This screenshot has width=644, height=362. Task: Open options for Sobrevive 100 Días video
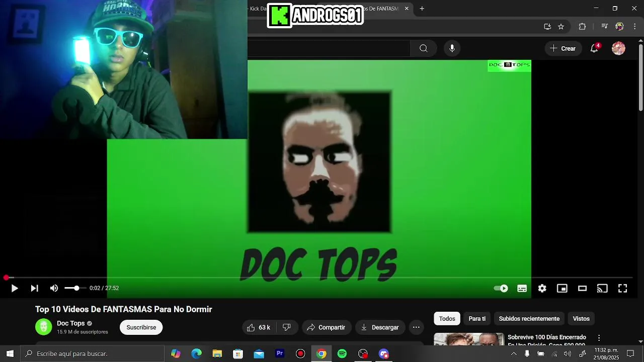pyautogui.click(x=599, y=338)
